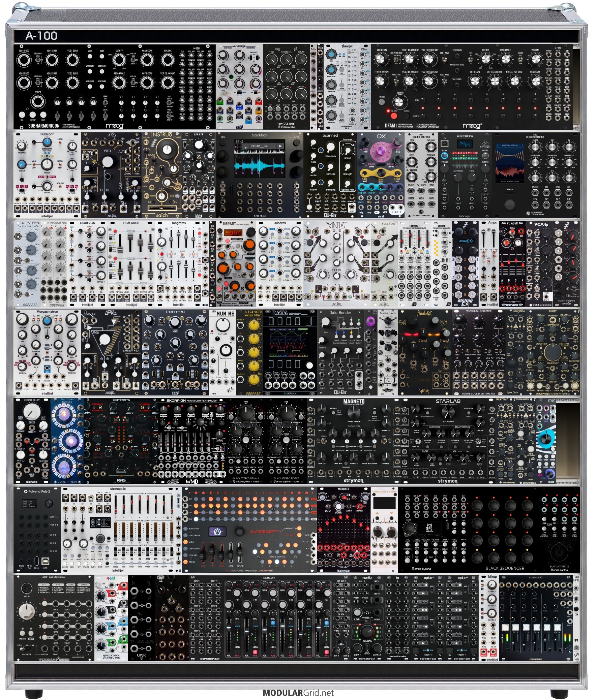
Task: Select the LINK module
Action: [141, 618]
